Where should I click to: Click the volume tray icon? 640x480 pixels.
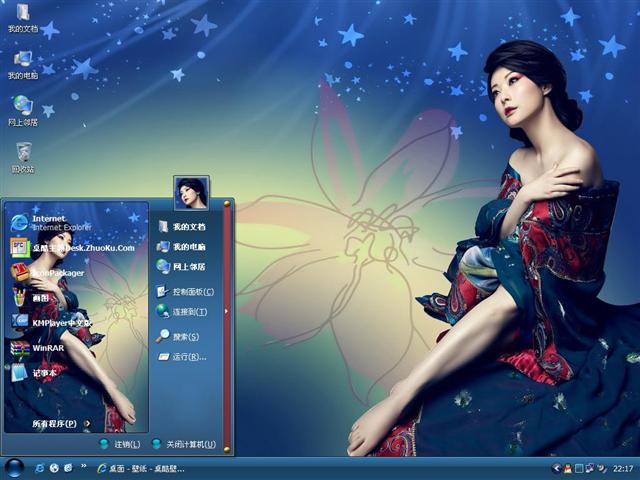click(x=601, y=469)
